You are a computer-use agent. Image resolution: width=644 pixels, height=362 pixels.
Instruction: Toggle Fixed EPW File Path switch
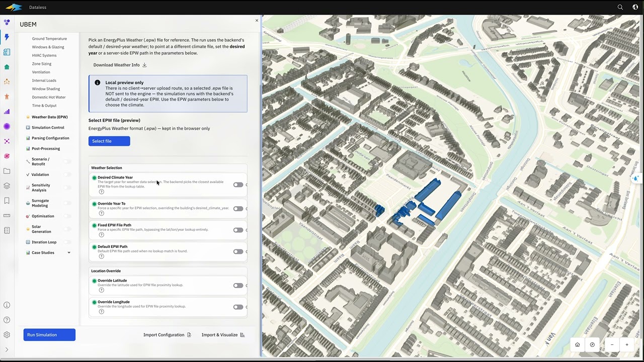[238, 230]
